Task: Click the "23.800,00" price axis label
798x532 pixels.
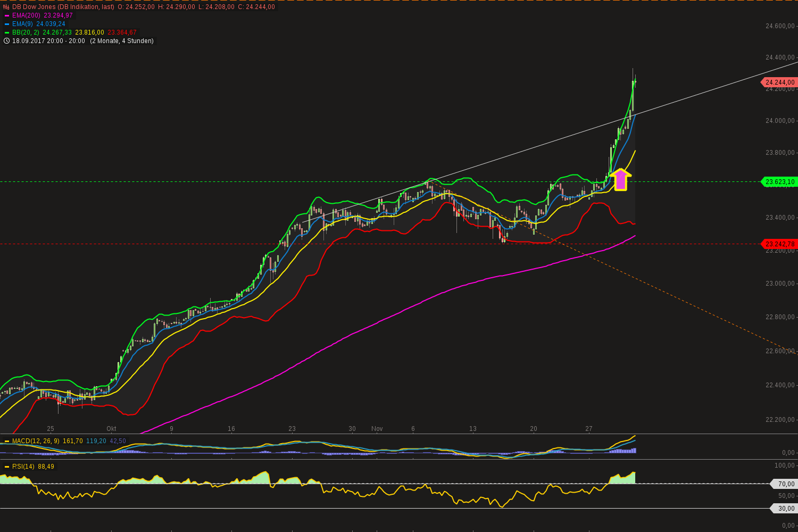Action: pos(780,153)
